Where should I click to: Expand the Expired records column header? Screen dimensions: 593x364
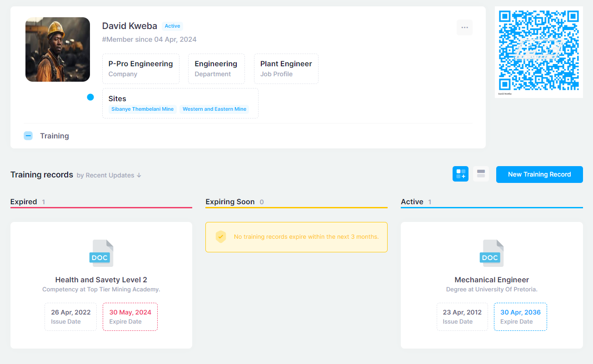click(x=24, y=202)
